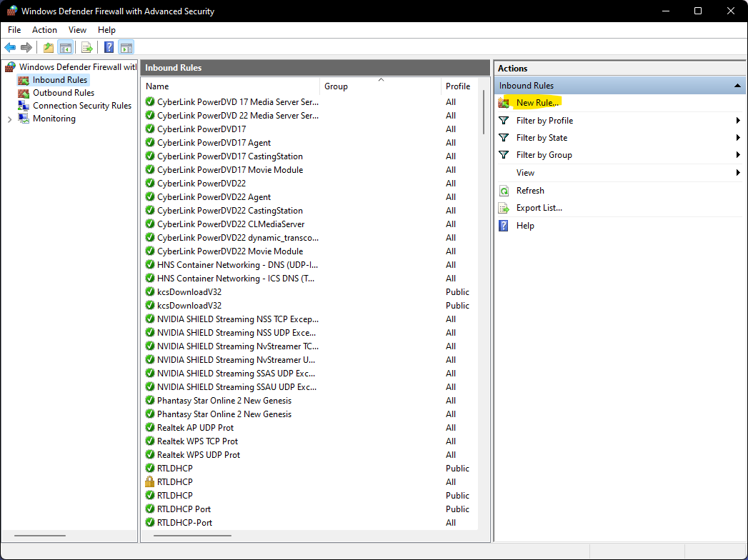This screenshot has width=748, height=560.
Task: Open the Filter by State submenu arrow
Action: click(738, 138)
